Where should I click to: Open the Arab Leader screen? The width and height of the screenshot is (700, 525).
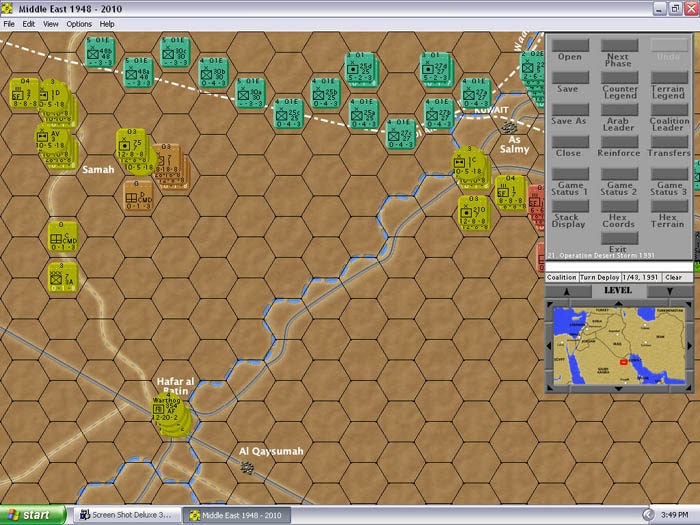pyautogui.click(x=619, y=109)
